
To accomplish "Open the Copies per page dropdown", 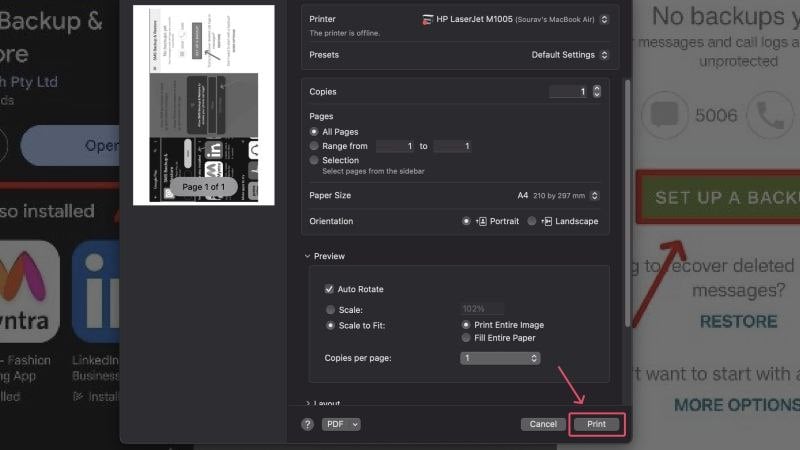I will point(500,358).
